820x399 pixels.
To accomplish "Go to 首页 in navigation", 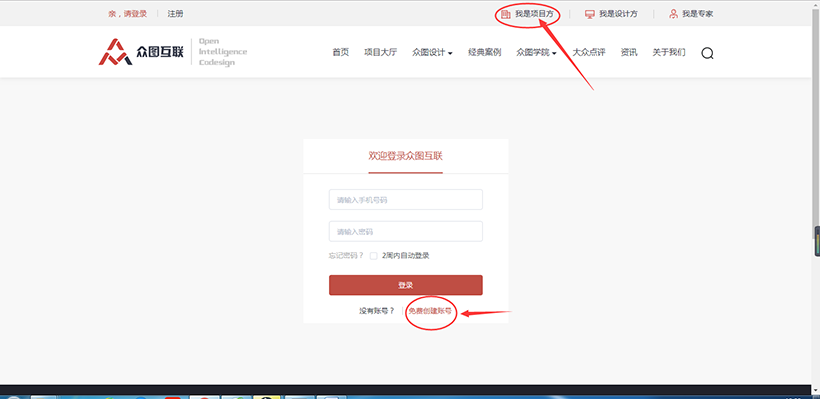I will 340,52.
